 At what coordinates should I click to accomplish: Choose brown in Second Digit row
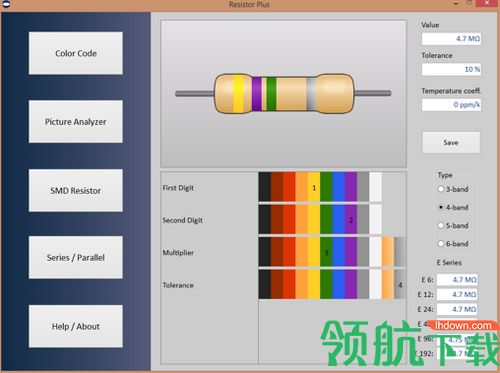coord(277,219)
